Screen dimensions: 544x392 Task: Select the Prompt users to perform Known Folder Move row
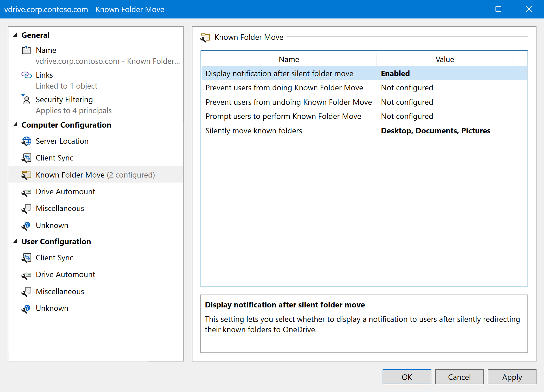tap(289, 116)
